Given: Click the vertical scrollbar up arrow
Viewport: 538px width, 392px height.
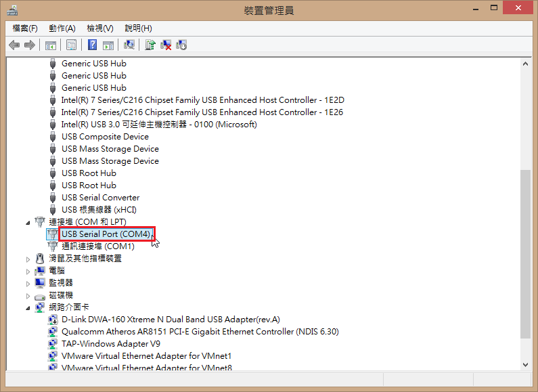Looking at the screenshot, I should coord(525,64).
